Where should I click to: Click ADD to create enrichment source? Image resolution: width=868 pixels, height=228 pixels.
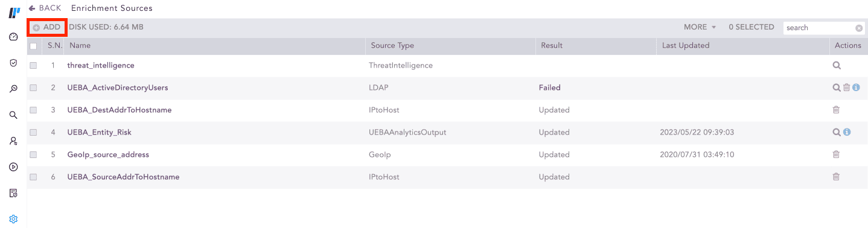pyautogui.click(x=46, y=27)
